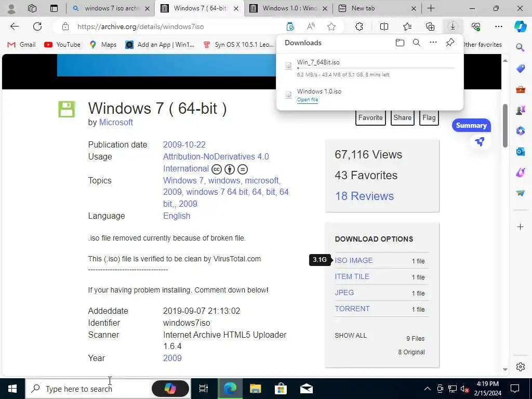Open sidebar Tools briefcase icon

pyautogui.click(x=520, y=89)
